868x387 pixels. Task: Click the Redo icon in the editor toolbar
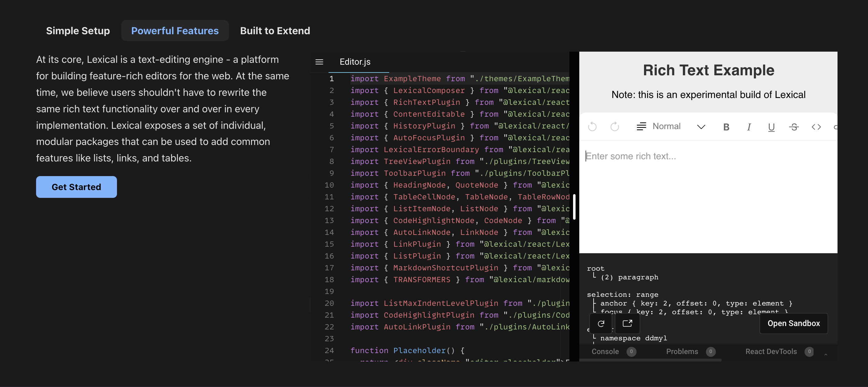[x=614, y=127]
